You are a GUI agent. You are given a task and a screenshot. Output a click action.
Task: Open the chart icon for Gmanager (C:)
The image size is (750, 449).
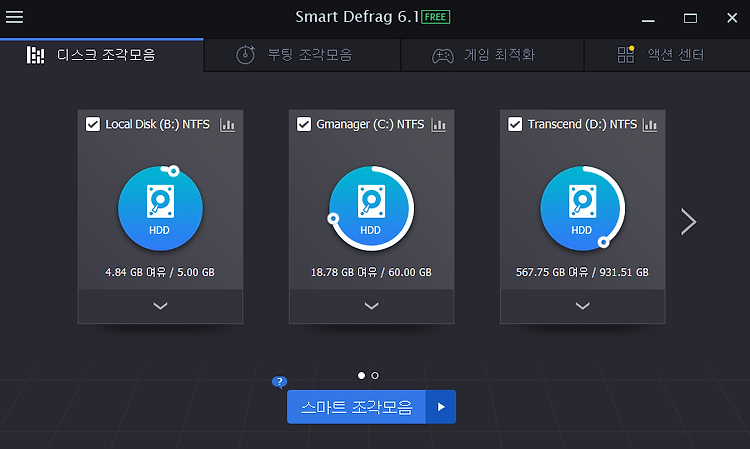[x=439, y=125]
